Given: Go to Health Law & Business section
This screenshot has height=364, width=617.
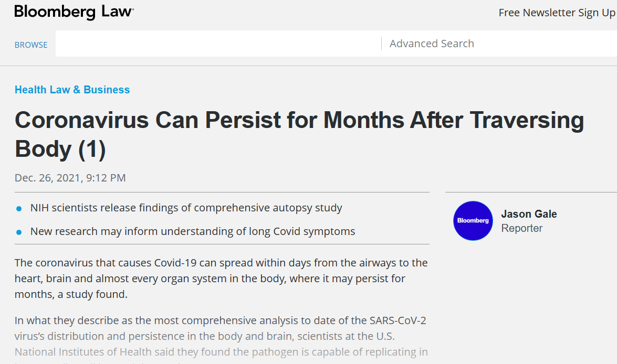Looking at the screenshot, I should tap(72, 90).
